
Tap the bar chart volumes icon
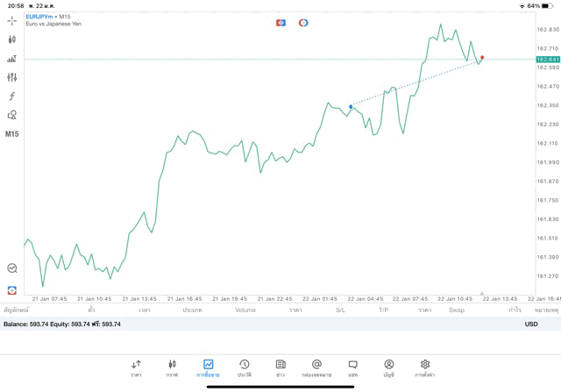(12, 59)
